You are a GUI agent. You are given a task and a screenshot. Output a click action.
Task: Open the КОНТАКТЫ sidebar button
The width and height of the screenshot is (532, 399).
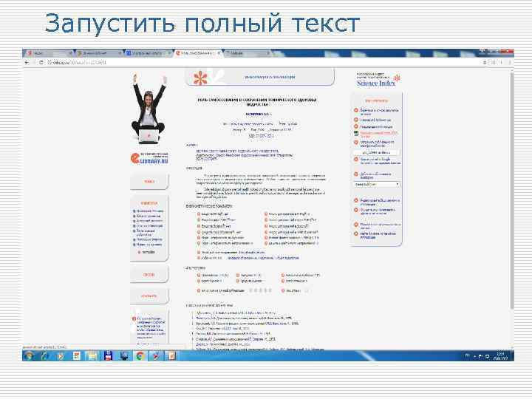click(149, 296)
